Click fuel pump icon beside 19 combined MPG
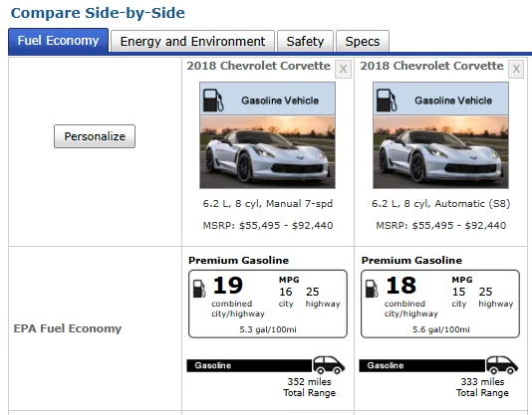532x415 pixels. point(199,289)
